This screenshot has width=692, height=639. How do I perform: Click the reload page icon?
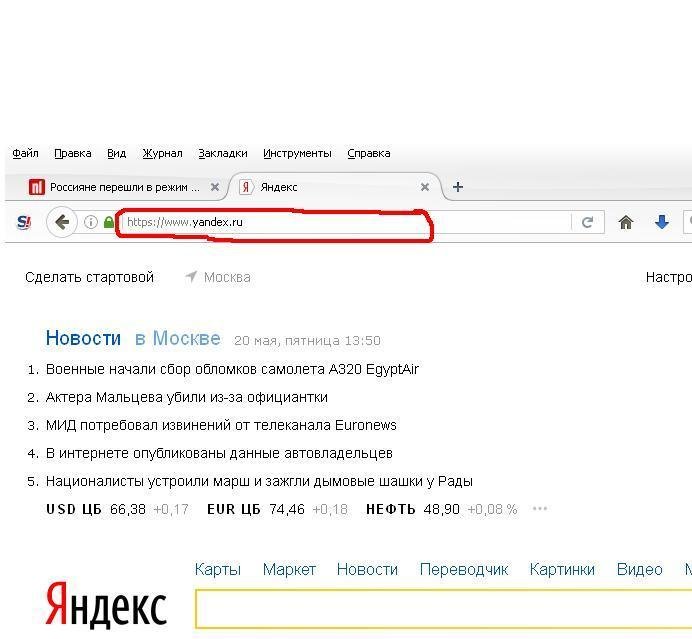[588, 222]
